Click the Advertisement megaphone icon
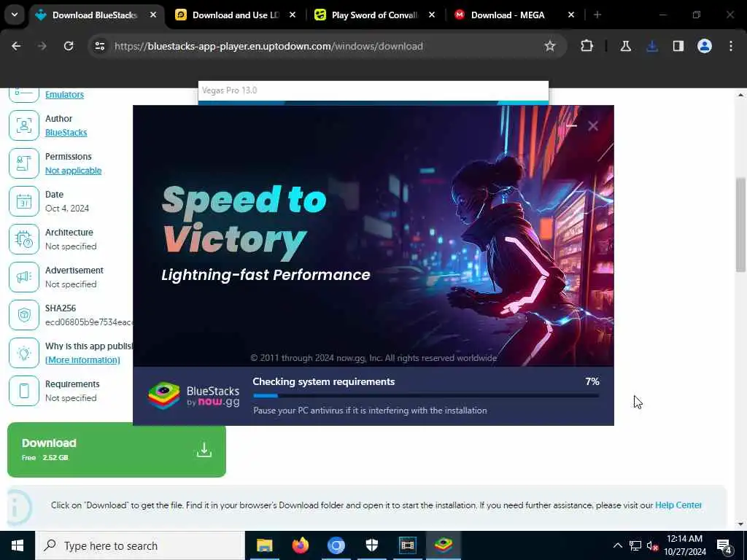Viewport: 747px width, 560px height. pyautogui.click(x=24, y=277)
